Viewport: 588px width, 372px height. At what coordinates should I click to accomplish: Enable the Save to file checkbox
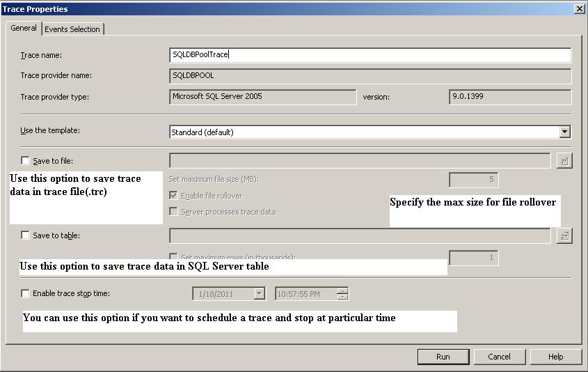(26, 161)
